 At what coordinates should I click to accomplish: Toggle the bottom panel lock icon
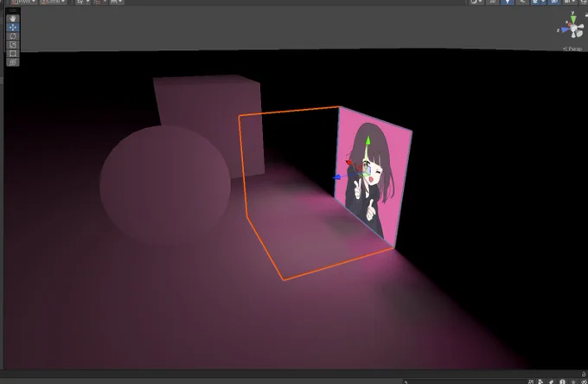click(584, 374)
